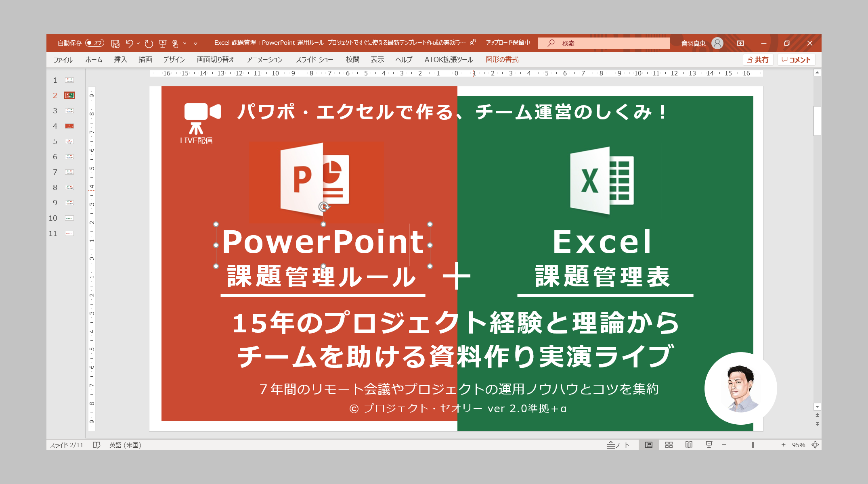Select slide 3 thumbnail

click(x=69, y=111)
